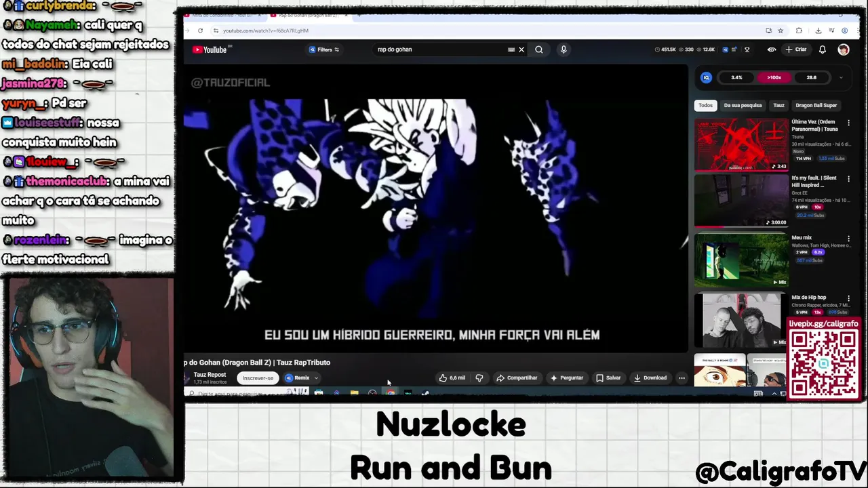Reload the page in browser toolbar
The height and width of the screenshot is (488, 868).
pyautogui.click(x=200, y=30)
